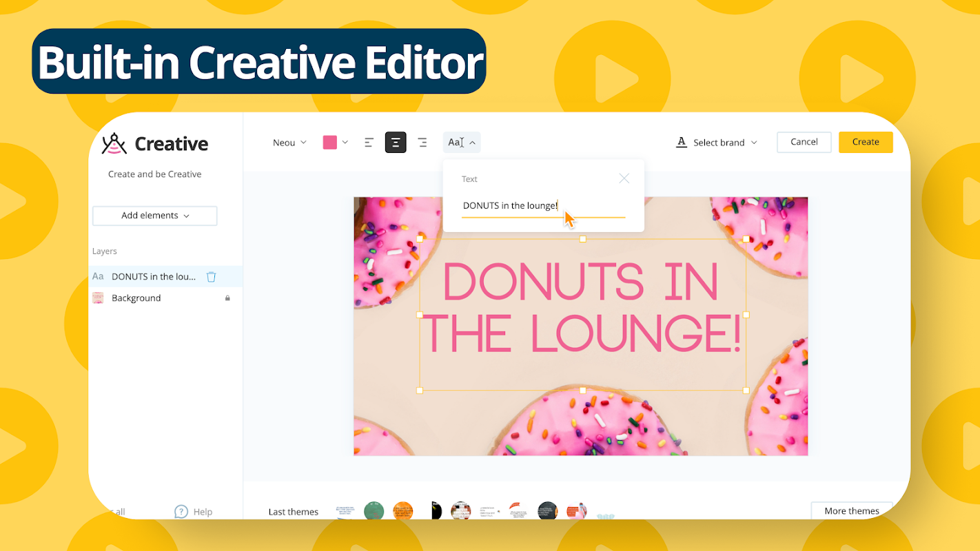The image size is (980, 551).
Task: Expand the Add elements dropdown
Action: (155, 216)
